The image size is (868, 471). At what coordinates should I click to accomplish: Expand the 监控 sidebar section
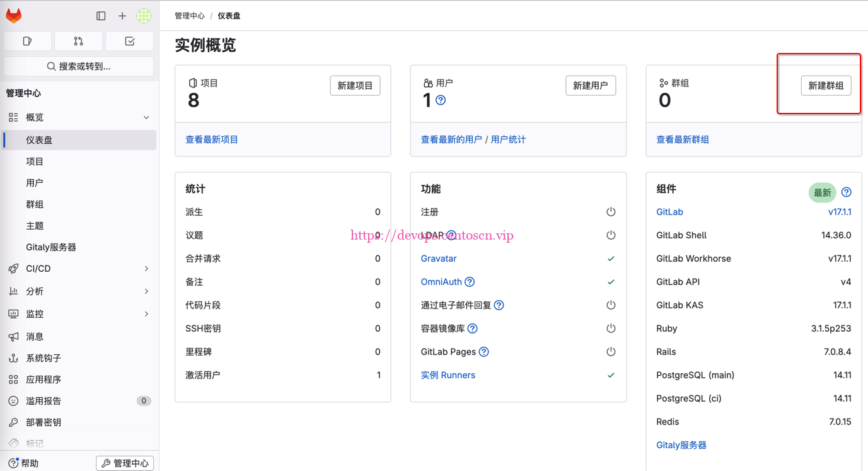[x=146, y=314]
